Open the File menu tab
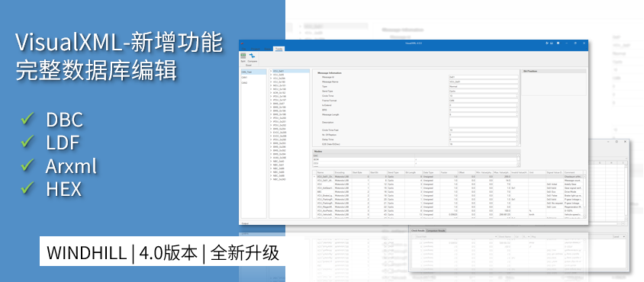The height and width of the screenshot is (282, 644). [x=243, y=49]
